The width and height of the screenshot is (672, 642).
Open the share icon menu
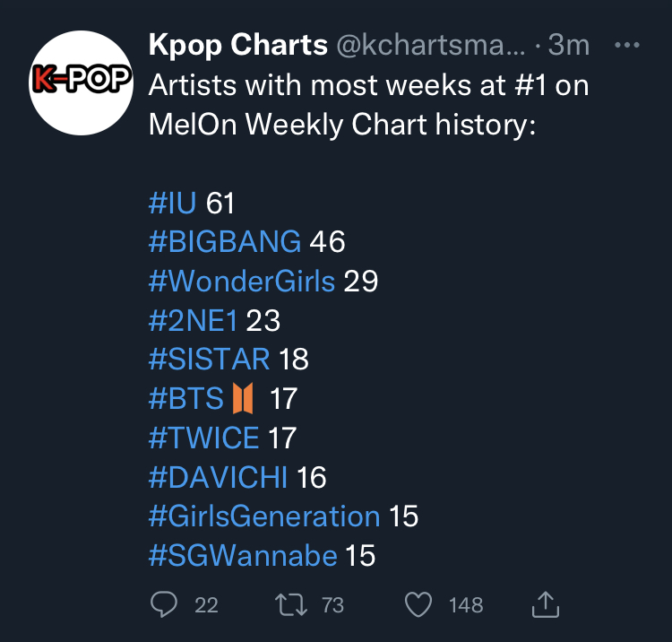click(545, 604)
